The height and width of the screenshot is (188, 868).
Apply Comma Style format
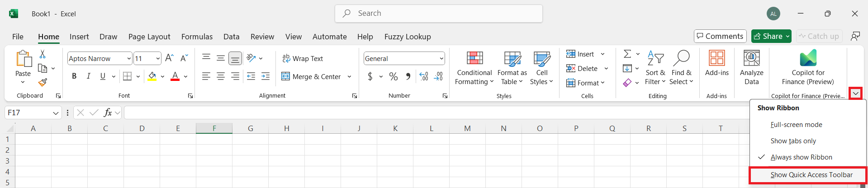click(408, 76)
